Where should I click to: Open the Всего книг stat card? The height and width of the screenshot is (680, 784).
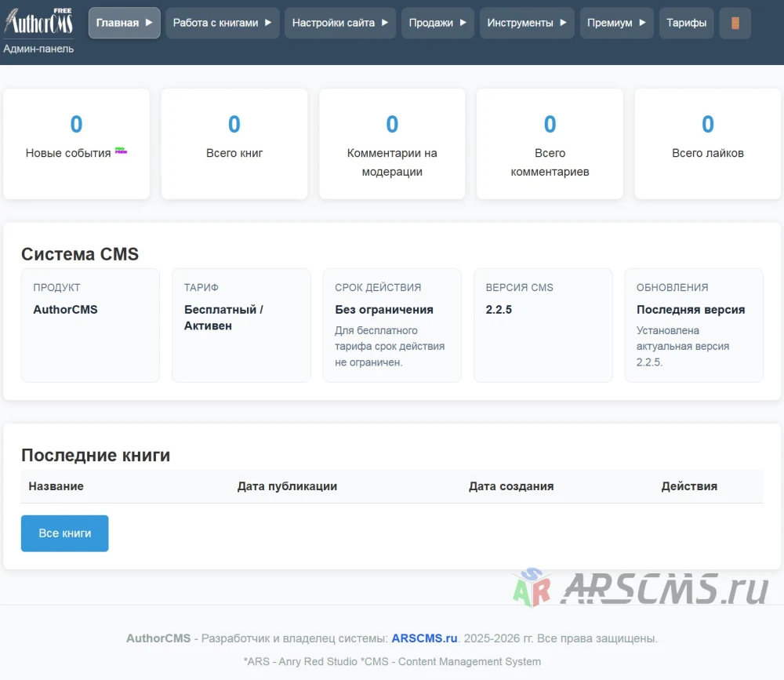tap(234, 144)
